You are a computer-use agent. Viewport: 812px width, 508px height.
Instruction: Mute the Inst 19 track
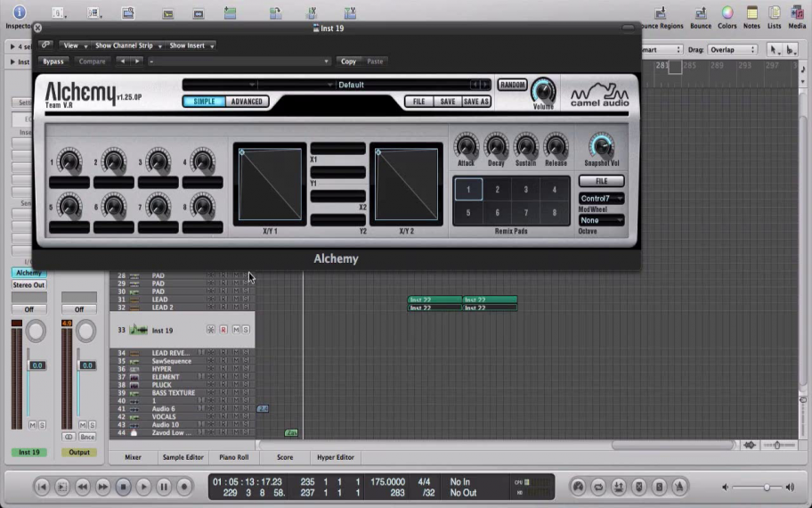pyautogui.click(x=236, y=330)
